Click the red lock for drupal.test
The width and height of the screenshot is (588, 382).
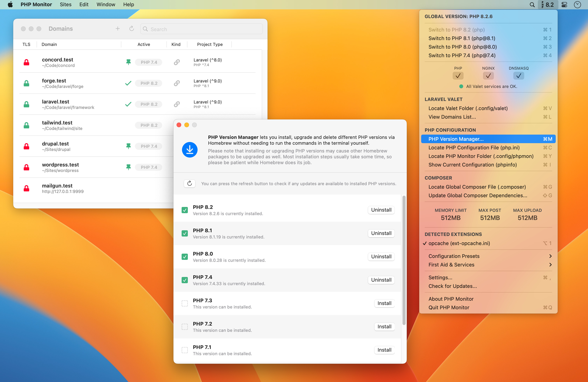coord(26,146)
